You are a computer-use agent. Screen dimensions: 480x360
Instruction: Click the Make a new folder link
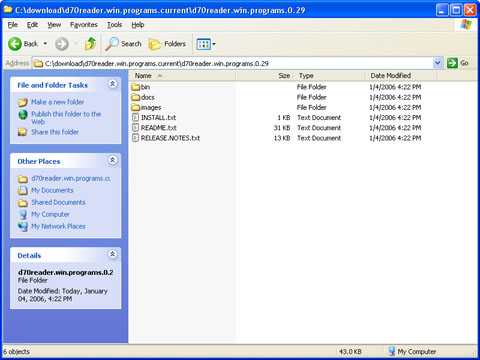[x=58, y=102]
